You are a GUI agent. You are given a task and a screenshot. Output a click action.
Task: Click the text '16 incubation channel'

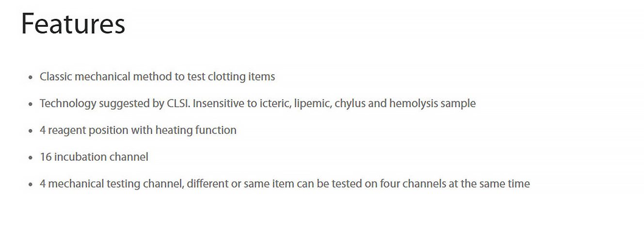[x=94, y=157]
